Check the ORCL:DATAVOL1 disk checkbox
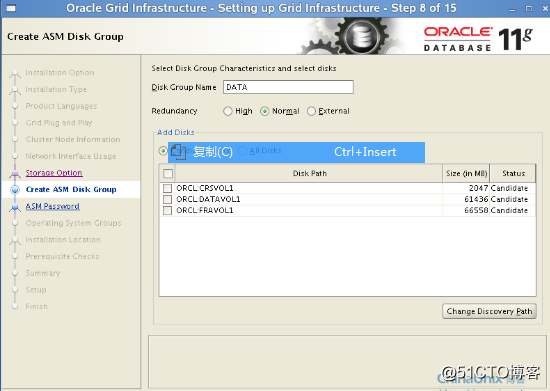Viewport: 550px width, 391px height. [167, 200]
